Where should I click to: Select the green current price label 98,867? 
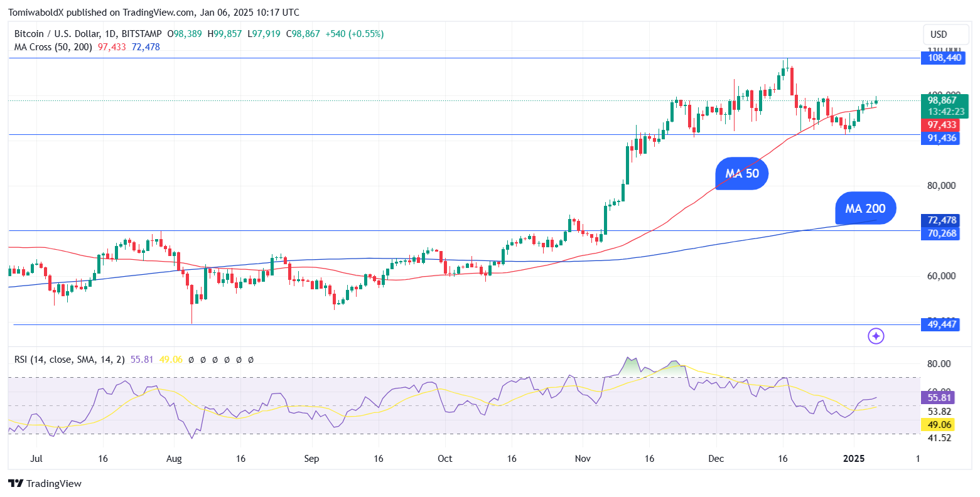click(944, 100)
